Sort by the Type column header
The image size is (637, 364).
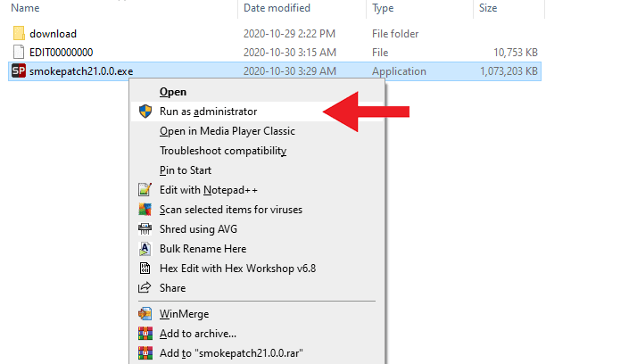pos(383,8)
